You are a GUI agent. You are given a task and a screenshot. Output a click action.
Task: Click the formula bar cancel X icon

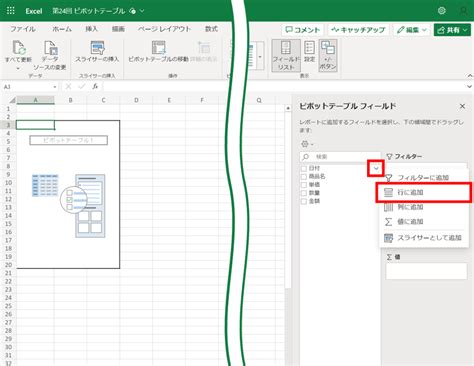pyautogui.click(x=68, y=87)
